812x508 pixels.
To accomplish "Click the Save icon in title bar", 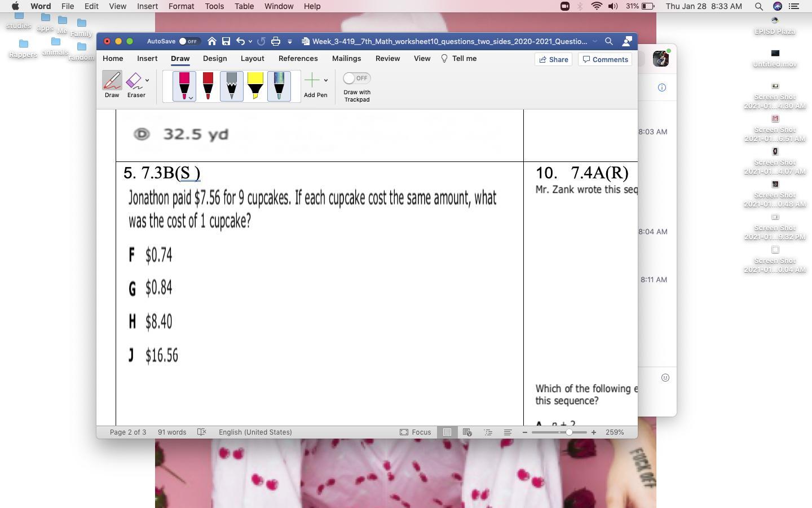I will 226,41.
